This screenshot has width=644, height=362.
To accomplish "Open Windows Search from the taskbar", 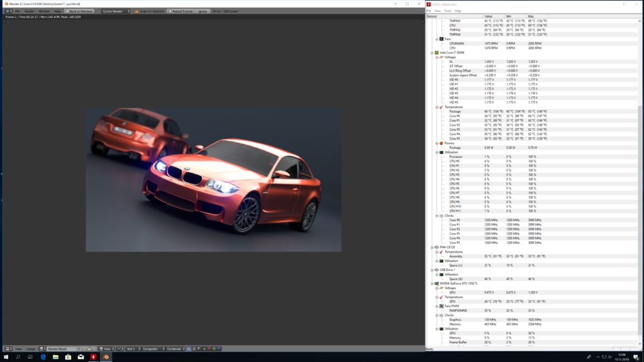I will (x=18, y=357).
